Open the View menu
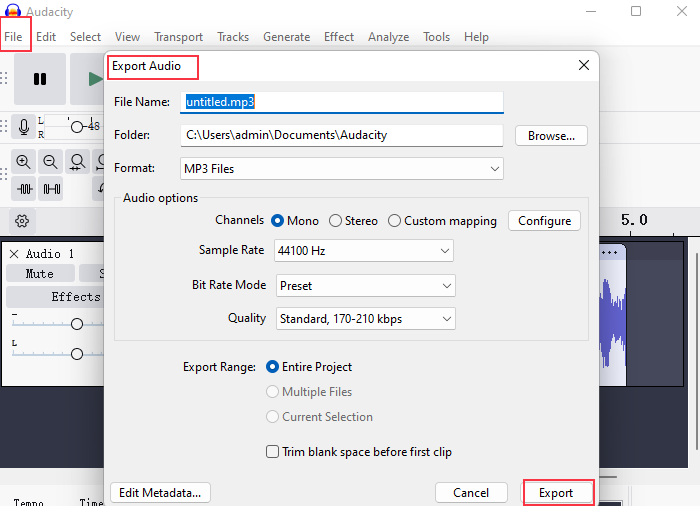The image size is (700, 506). [x=127, y=37]
